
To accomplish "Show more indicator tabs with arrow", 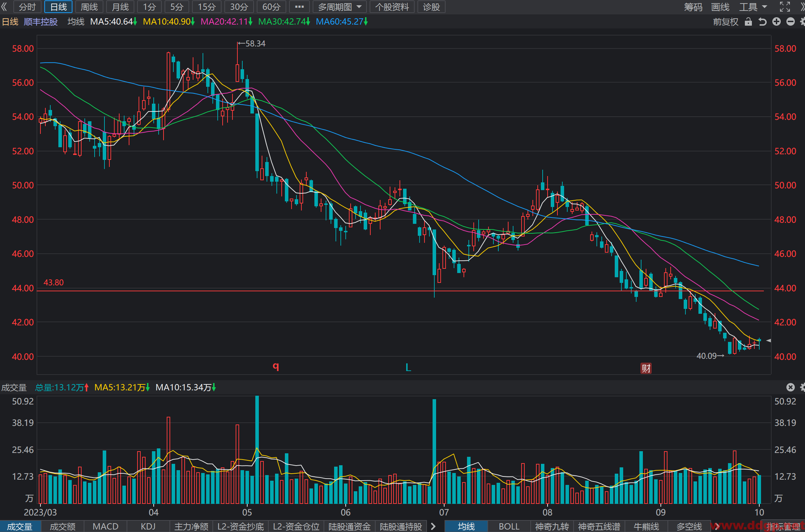I will click(433, 526).
